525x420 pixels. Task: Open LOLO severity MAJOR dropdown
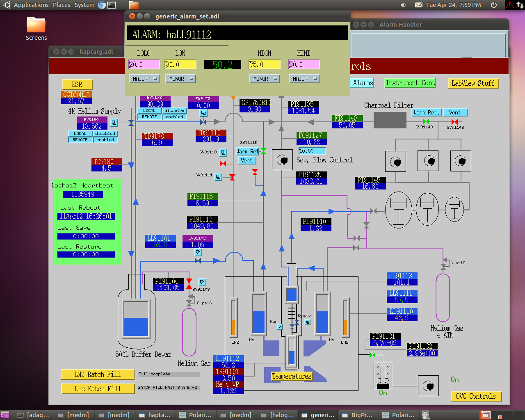click(x=144, y=79)
